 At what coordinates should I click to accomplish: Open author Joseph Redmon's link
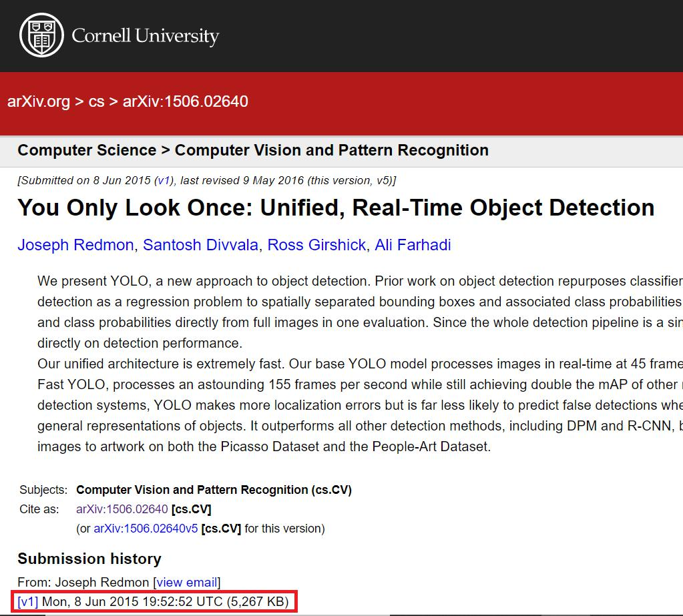pyautogui.click(x=75, y=245)
